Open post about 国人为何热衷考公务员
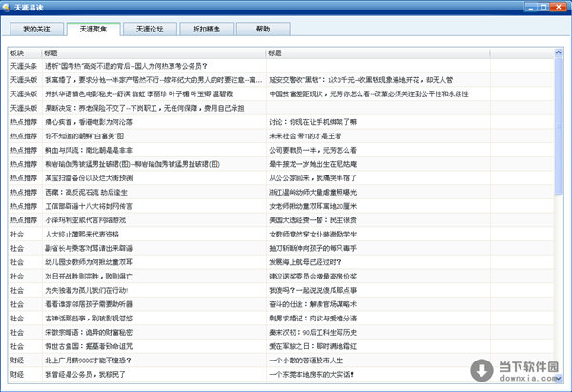The width and height of the screenshot is (572, 392). click(126, 66)
